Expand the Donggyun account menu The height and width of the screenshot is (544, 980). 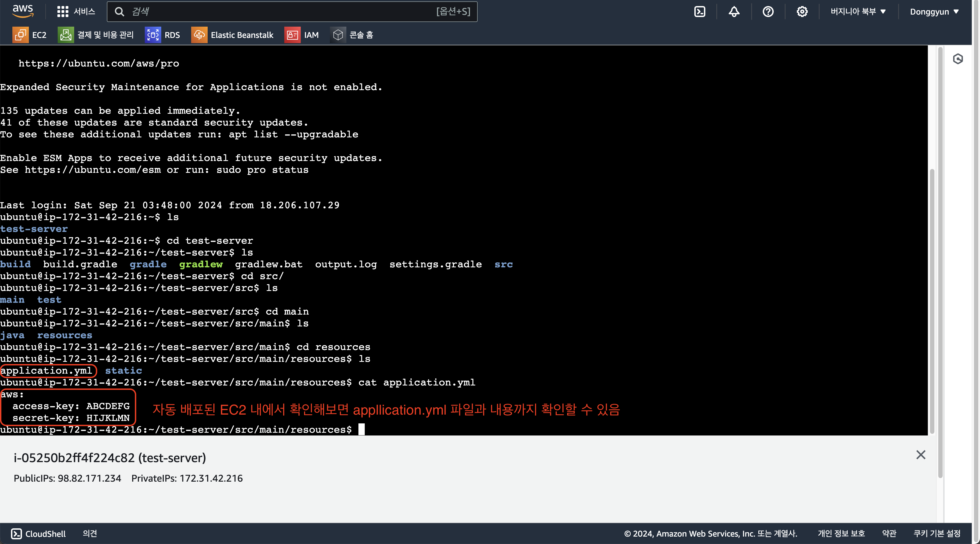point(934,12)
